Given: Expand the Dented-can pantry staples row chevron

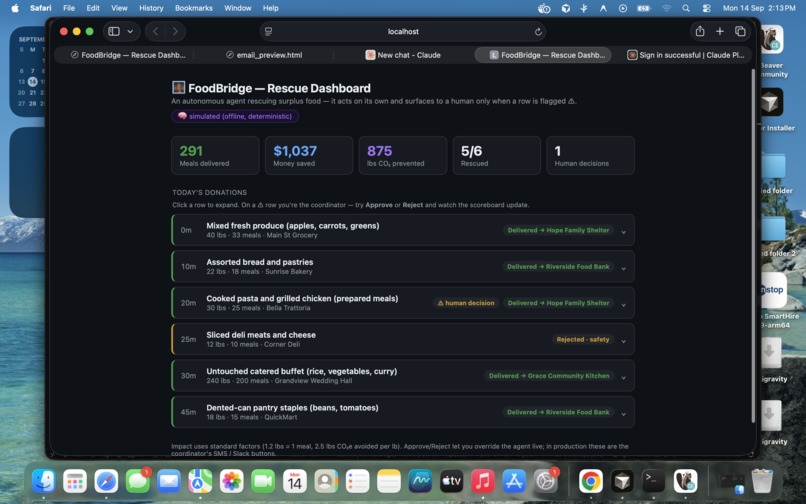Looking at the screenshot, I should (x=624, y=414).
